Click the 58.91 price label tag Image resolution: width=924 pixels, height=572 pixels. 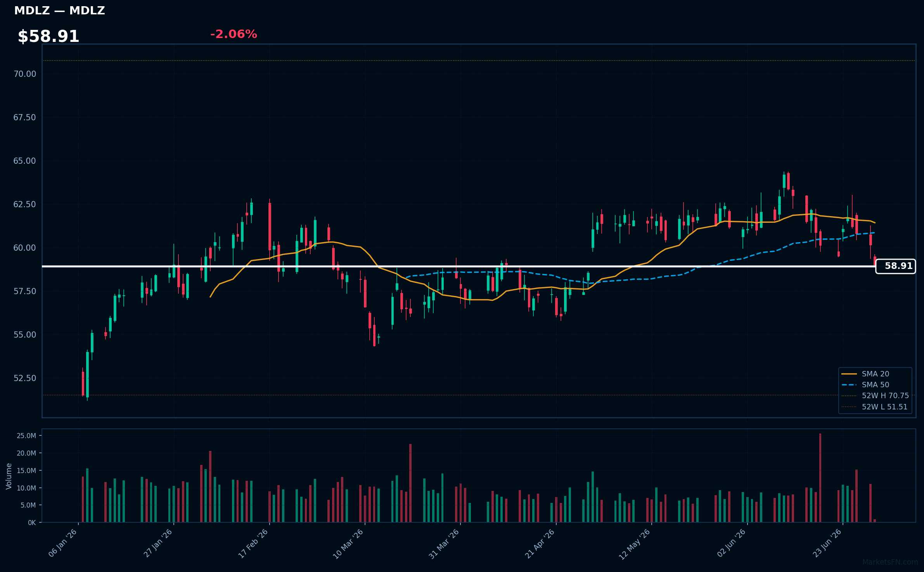(x=896, y=266)
